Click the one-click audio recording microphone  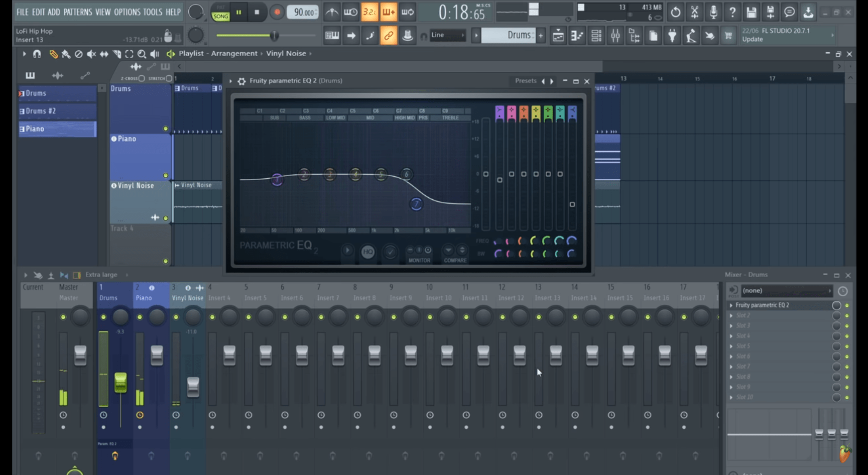pos(713,12)
